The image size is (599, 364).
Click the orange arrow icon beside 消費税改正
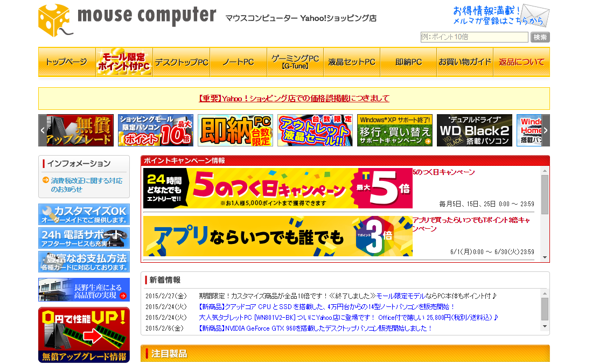click(x=45, y=180)
